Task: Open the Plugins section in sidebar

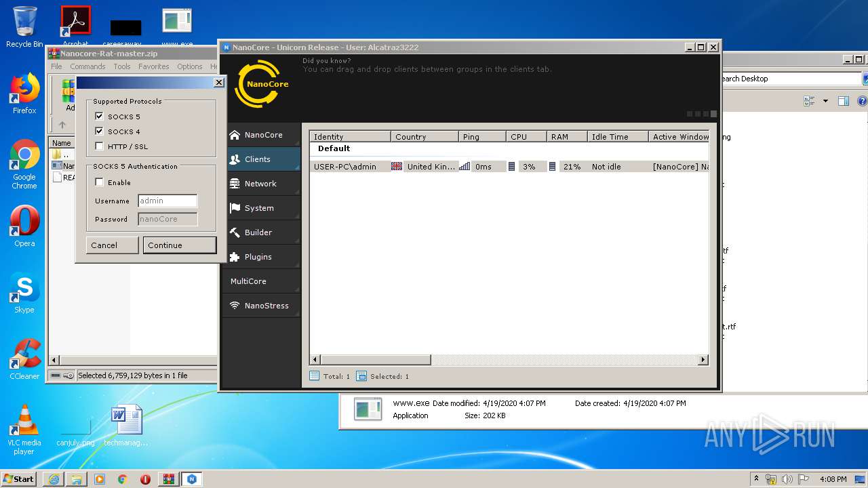Action: tap(262, 257)
